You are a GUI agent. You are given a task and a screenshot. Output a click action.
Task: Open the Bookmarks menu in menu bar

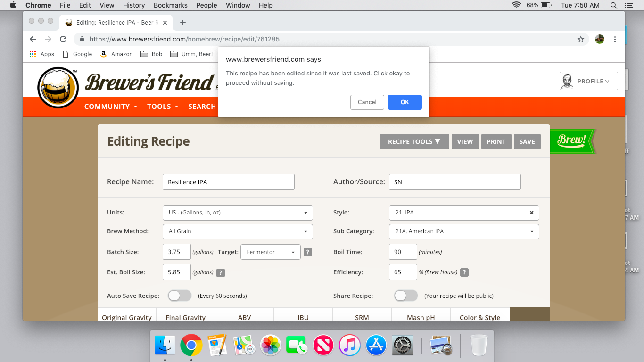click(x=170, y=5)
